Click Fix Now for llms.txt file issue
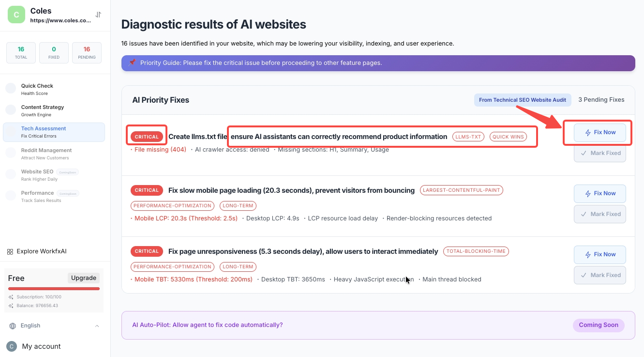 (x=599, y=132)
